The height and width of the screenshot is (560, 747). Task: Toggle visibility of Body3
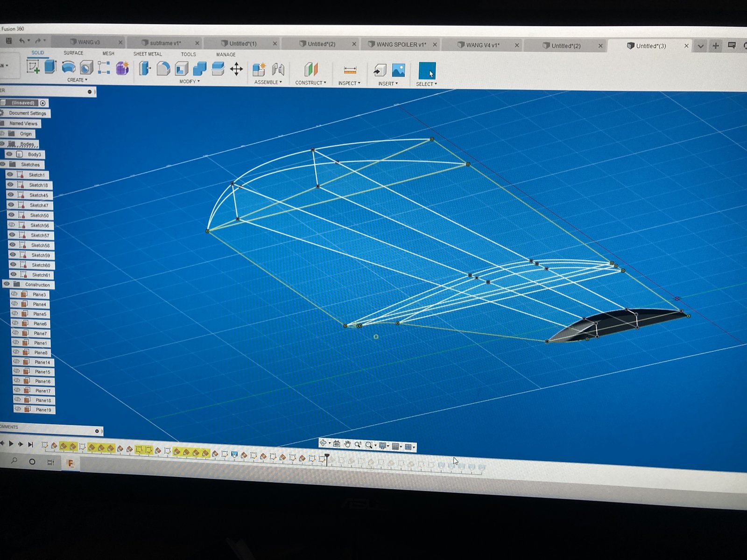tap(9, 154)
